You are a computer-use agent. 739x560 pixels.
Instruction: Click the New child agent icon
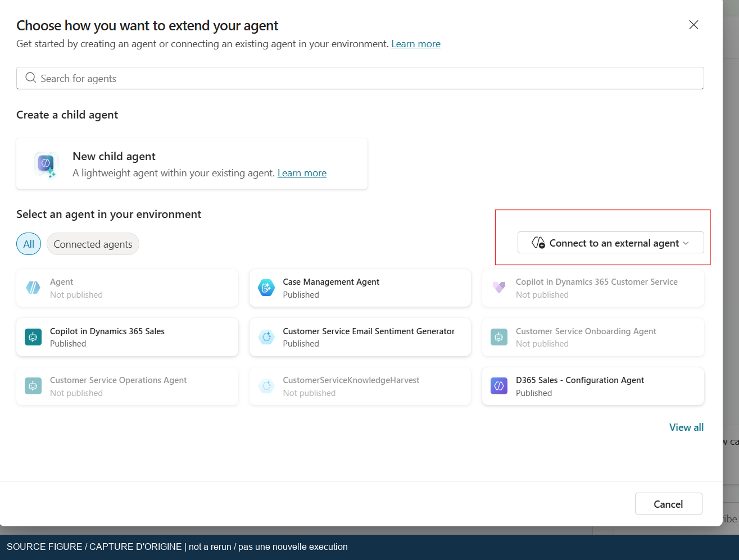click(x=46, y=164)
